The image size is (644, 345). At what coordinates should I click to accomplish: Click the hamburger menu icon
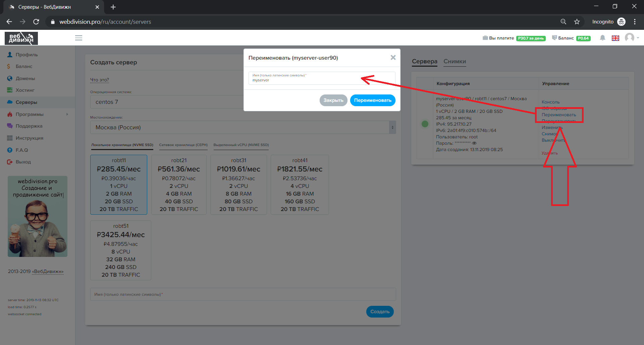pos(78,38)
